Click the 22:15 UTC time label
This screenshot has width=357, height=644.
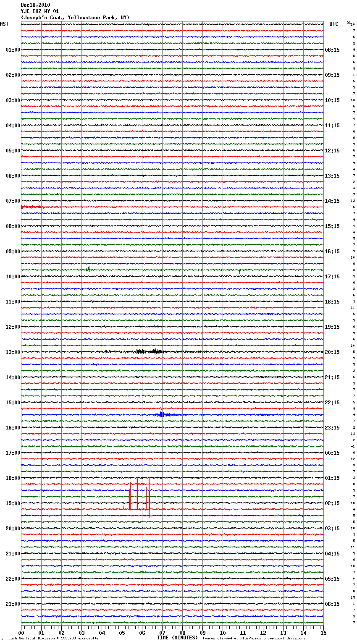click(x=332, y=403)
